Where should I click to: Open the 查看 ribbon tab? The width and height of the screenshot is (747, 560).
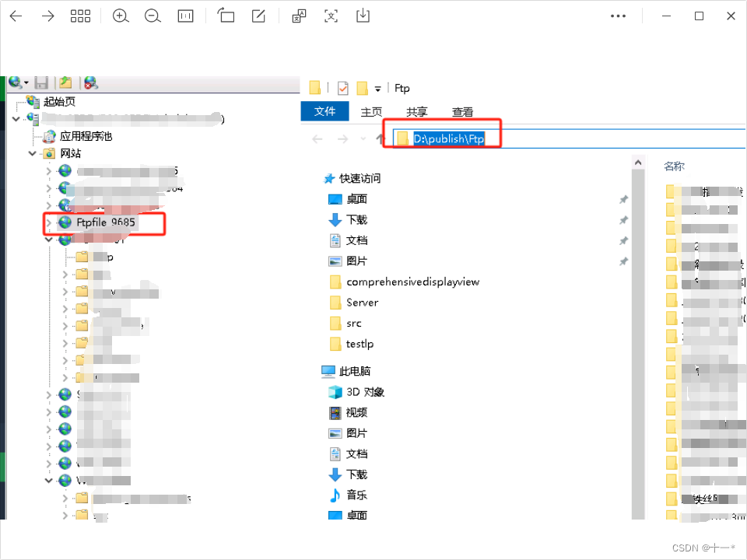pos(462,111)
